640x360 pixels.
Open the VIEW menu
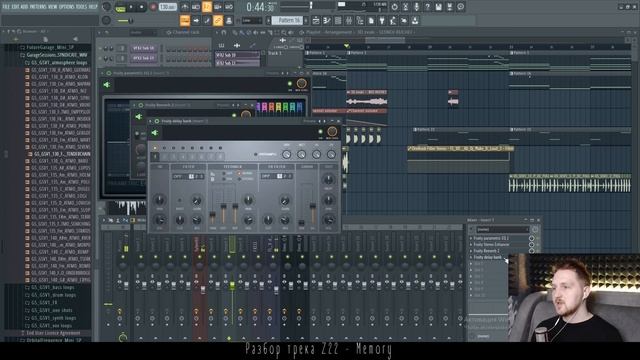pyautogui.click(x=53, y=7)
